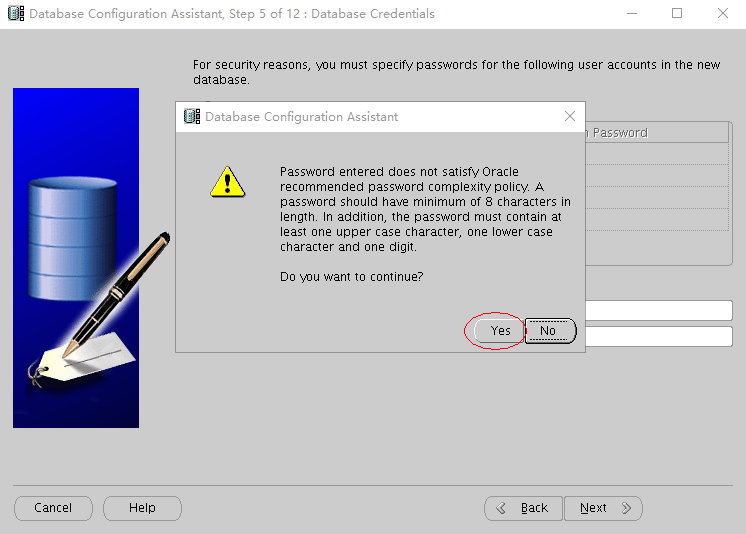Open the Help button
This screenshot has height=534, width=746.
(x=142, y=508)
